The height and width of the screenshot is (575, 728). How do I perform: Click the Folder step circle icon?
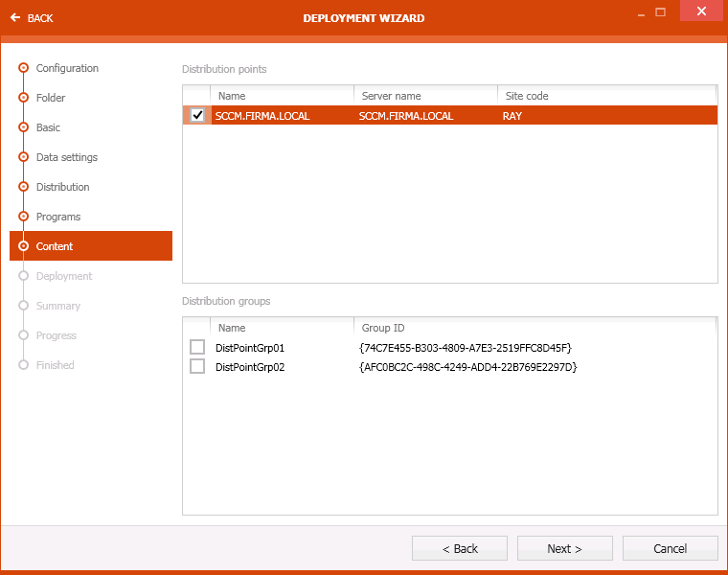[x=23, y=98]
